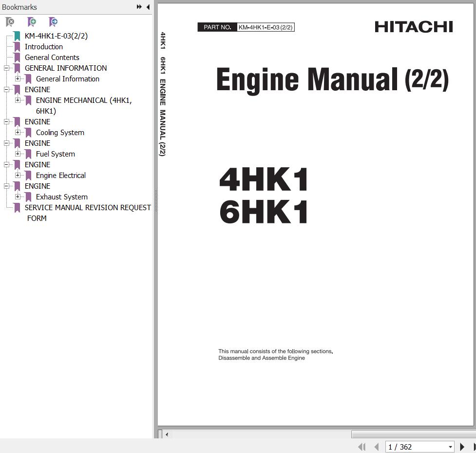Expand the General Information sub-node
The width and height of the screenshot is (476, 453).
click(18, 79)
